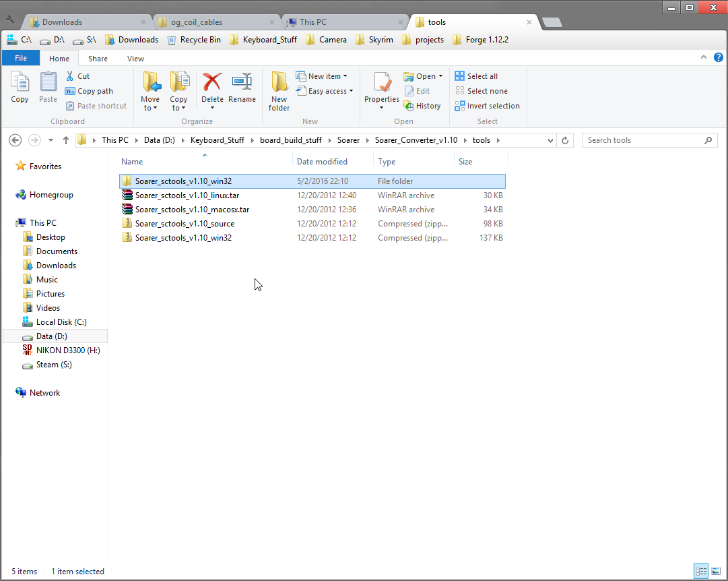Open the File menu tab
The image size is (728, 581).
[21, 58]
